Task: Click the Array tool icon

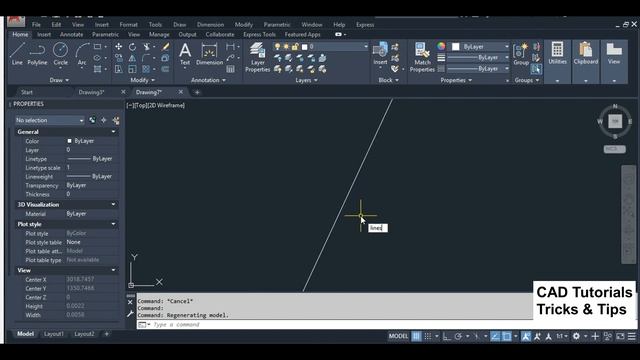Action: [x=146, y=69]
